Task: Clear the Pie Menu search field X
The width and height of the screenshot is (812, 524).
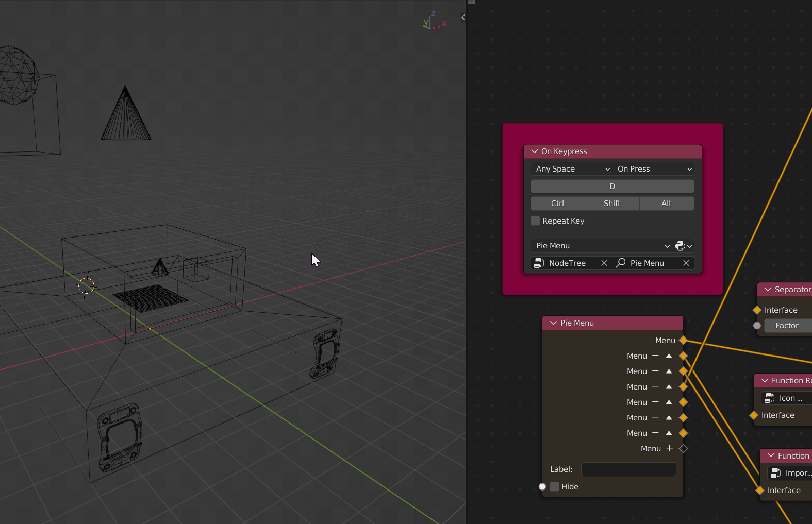Action: [686, 263]
